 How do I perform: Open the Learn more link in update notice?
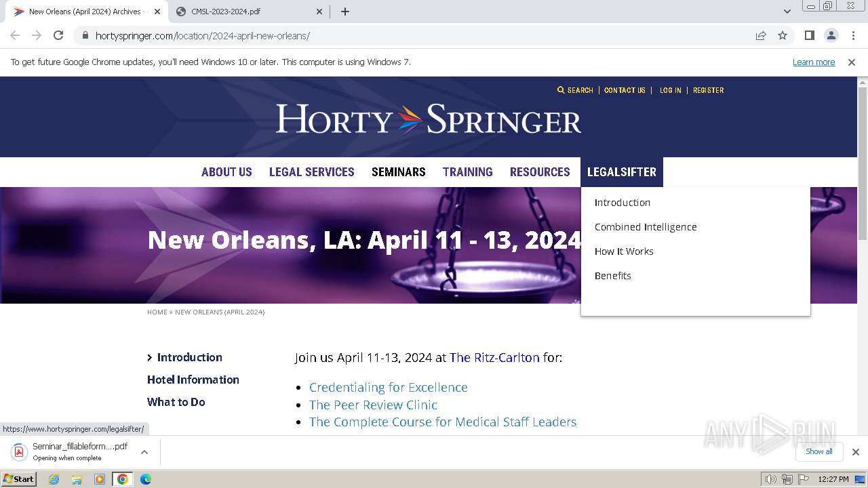[x=814, y=62]
